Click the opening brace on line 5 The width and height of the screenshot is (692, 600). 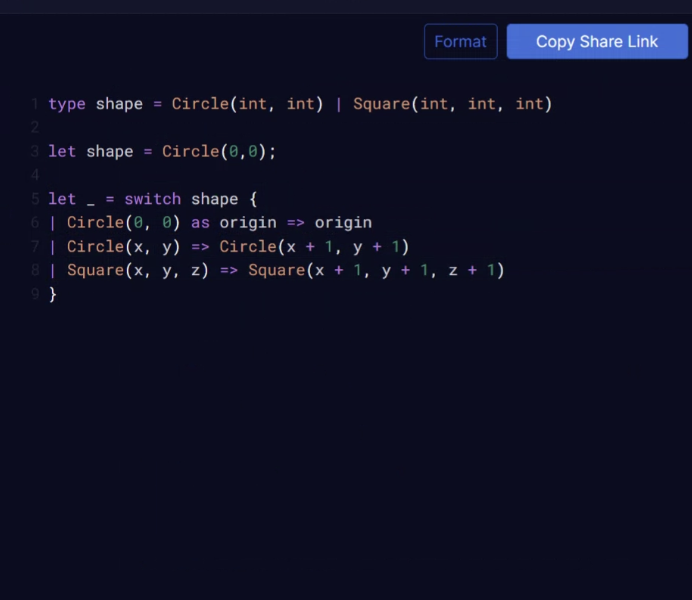pyautogui.click(x=253, y=199)
